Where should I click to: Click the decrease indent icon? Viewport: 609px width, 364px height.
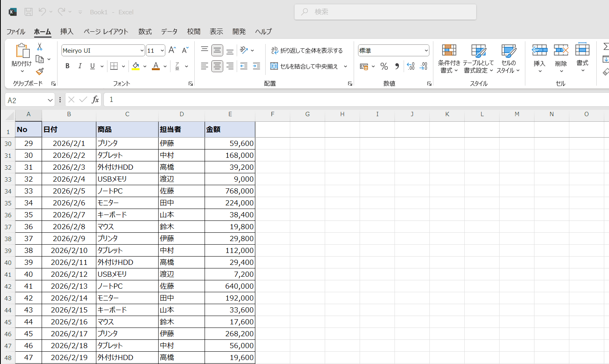tap(244, 66)
